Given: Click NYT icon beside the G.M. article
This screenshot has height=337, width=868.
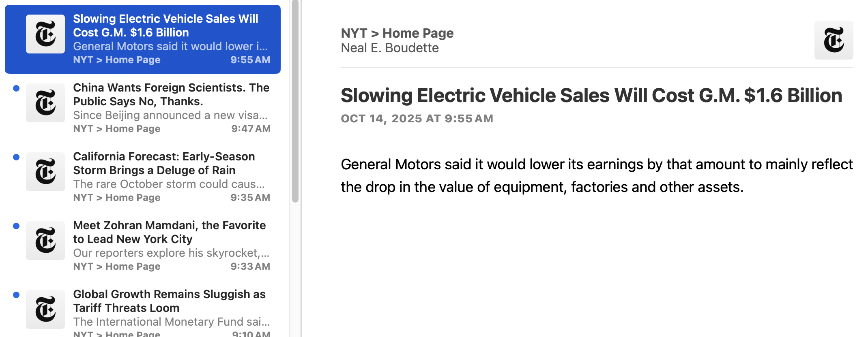Looking at the screenshot, I should tap(45, 34).
